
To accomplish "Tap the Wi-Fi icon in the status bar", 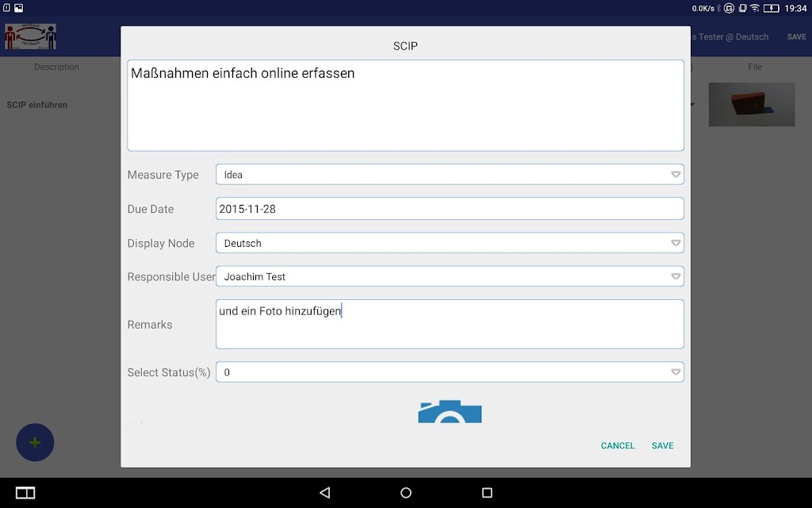I will coord(755,8).
